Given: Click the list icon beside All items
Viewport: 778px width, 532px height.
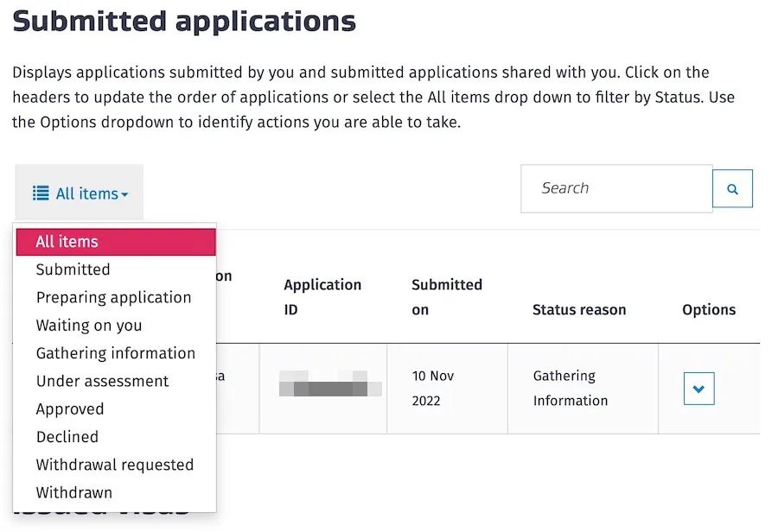Looking at the screenshot, I should 41,193.
